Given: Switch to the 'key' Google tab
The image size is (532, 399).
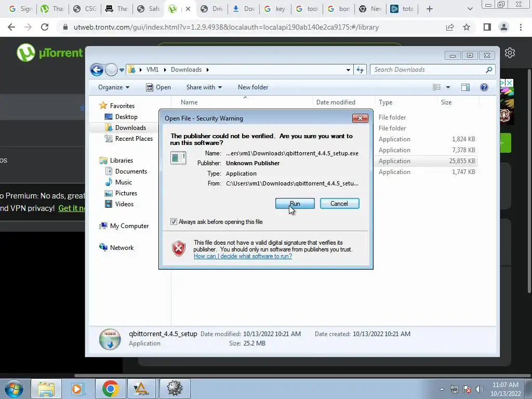Looking at the screenshot, I should [275, 9].
